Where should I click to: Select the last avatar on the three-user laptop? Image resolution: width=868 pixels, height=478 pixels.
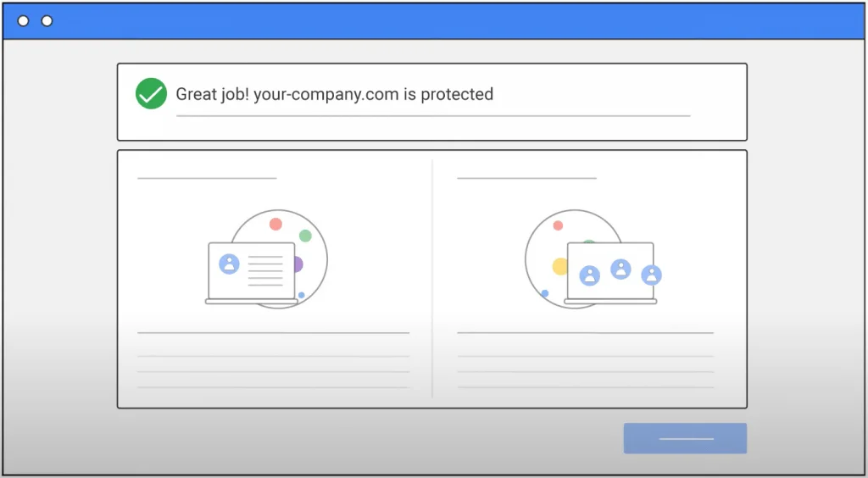click(651, 275)
